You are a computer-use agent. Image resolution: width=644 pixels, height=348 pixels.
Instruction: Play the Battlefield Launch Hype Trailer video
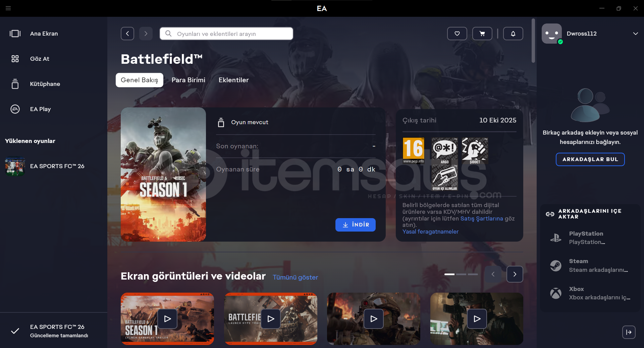pyautogui.click(x=271, y=319)
